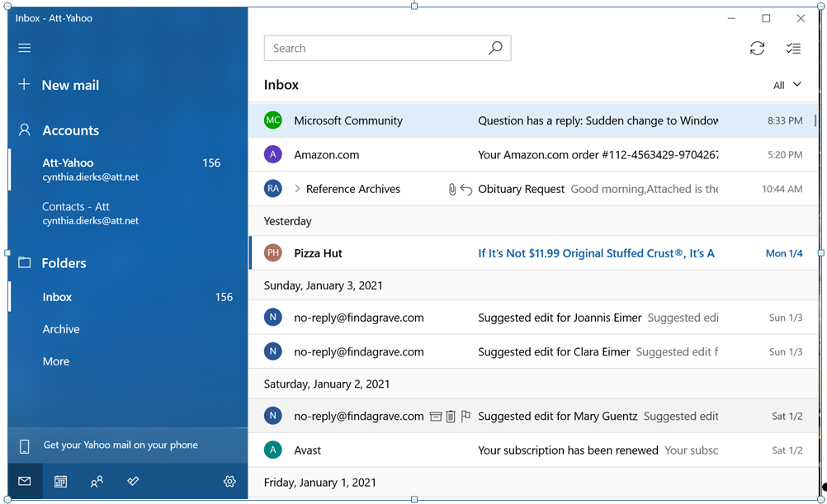This screenshot has height=504, width=827.
Task: Open the All filter dropdown
Action: [x=787, y=85]
